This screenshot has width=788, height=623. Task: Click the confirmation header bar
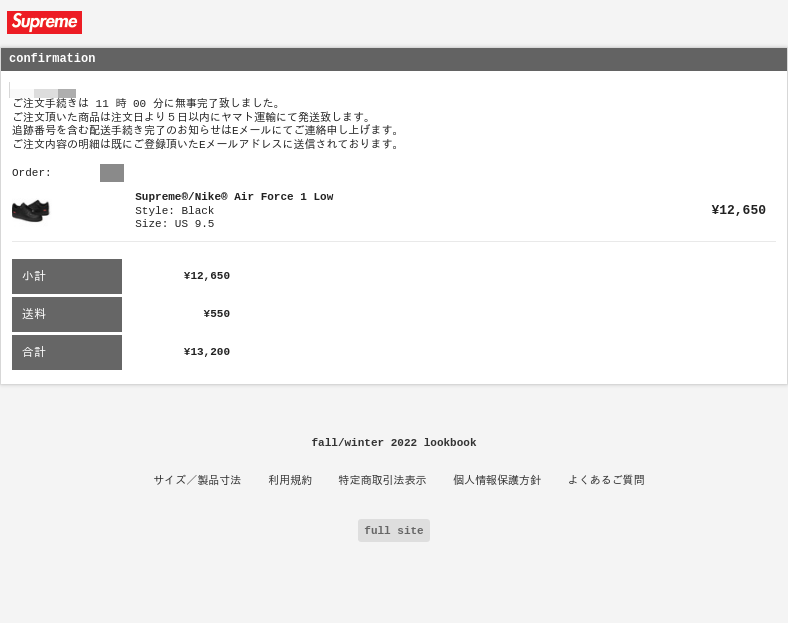393,59
